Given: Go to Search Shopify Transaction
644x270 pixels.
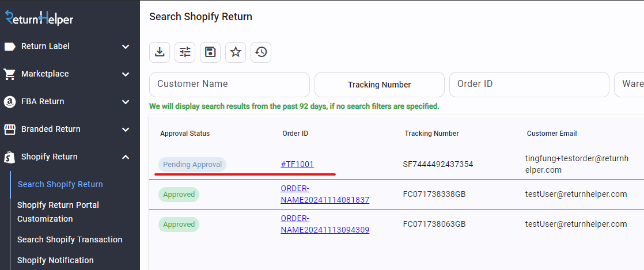Looking at the screenshot, I should 70,239.
